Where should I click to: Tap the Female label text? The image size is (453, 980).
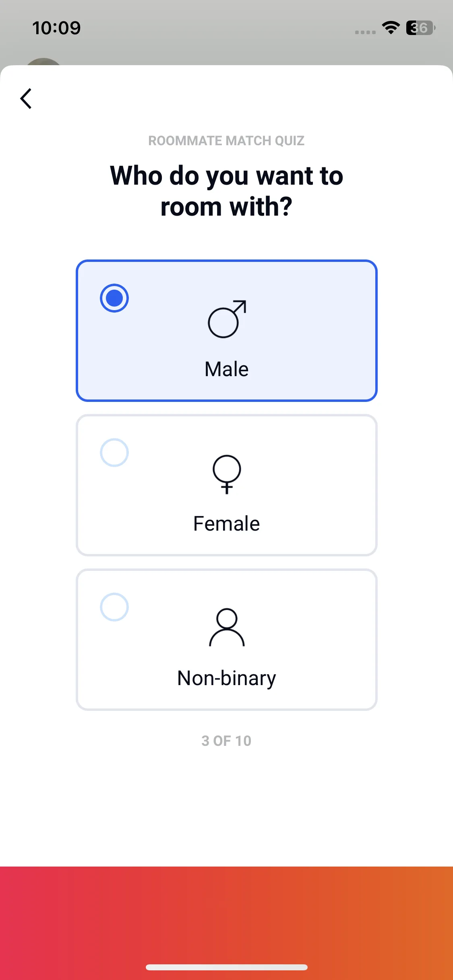point(227,523)
